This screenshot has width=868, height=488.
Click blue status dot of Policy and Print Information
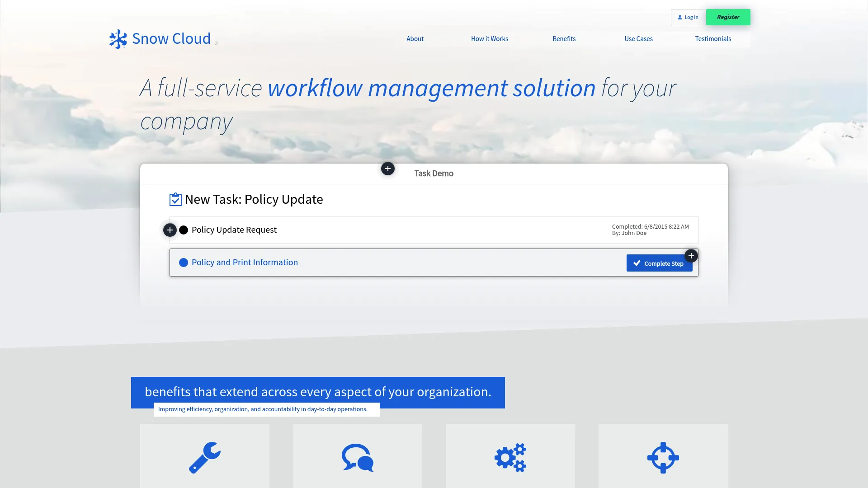point(183,263)
